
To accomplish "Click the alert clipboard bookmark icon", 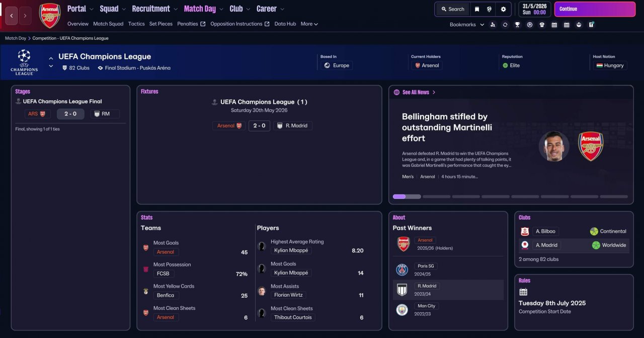I will [592, 25].
